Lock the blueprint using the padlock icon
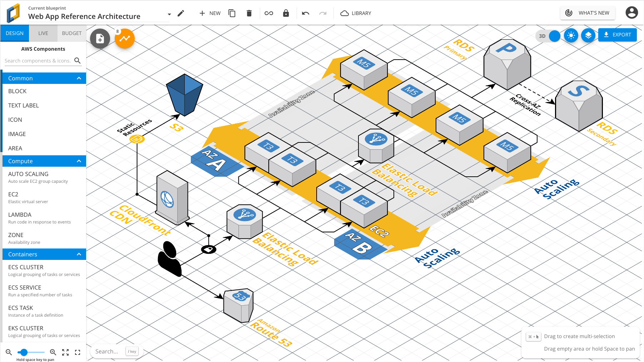The height and width of the screenshot is (362, 644). 286,13
